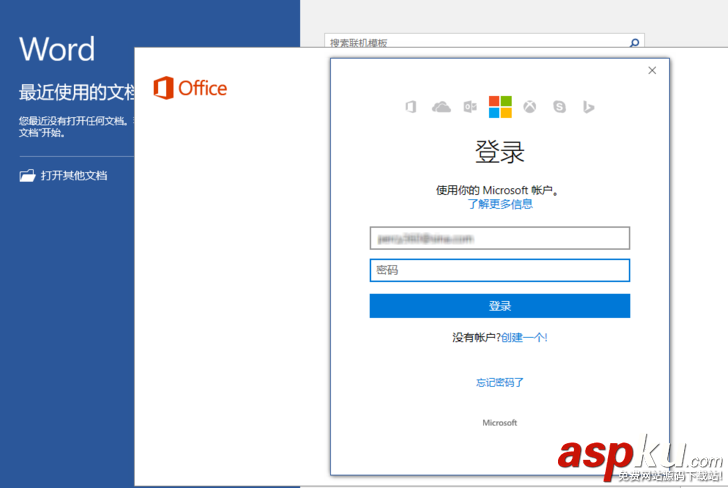This screenshot has height=488, width=728.
Task: Click the Microsoft four-color logo
Action: click(500, 107)
